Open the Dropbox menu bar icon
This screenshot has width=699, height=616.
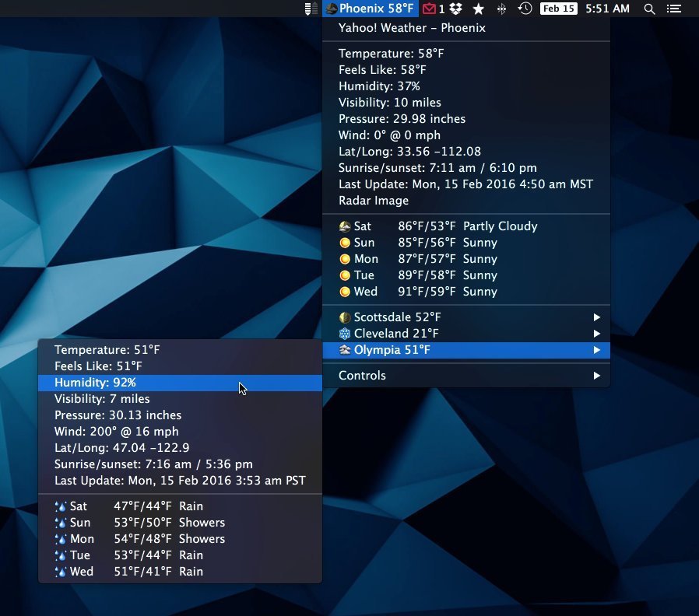click(455, 9)
